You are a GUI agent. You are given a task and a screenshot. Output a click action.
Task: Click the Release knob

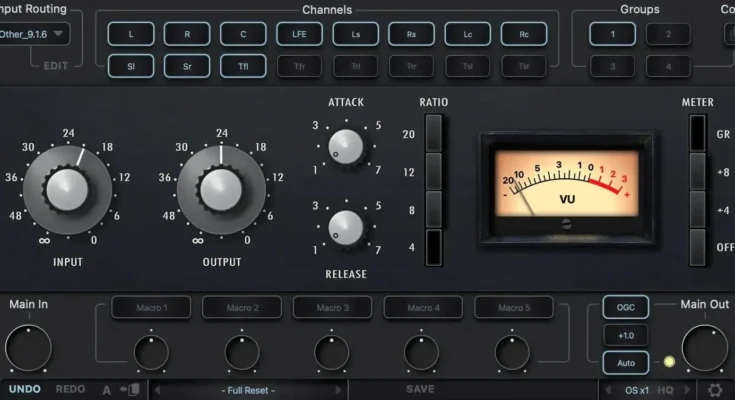click(346, 227)
